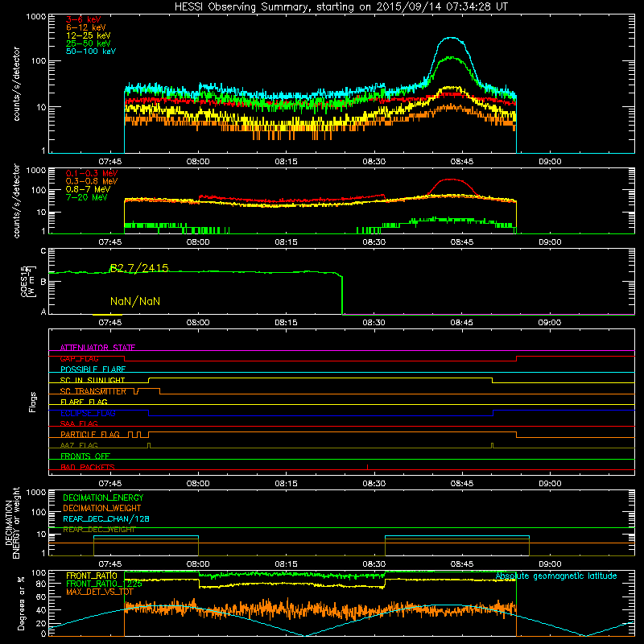Select the 50-100 keV legend label
The height and width of the screenshot is (644, 644).
coord(91,51)
